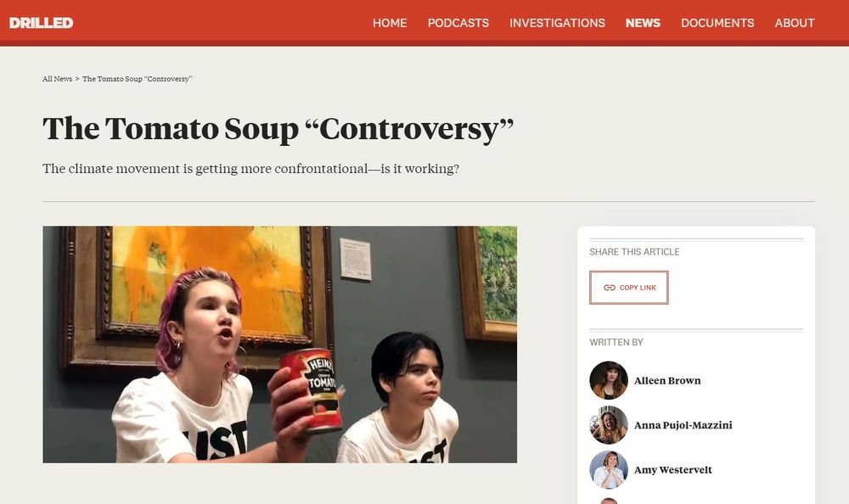Open the Home navigation item
This screenshot has height=504, width=849.
(390, 23)
